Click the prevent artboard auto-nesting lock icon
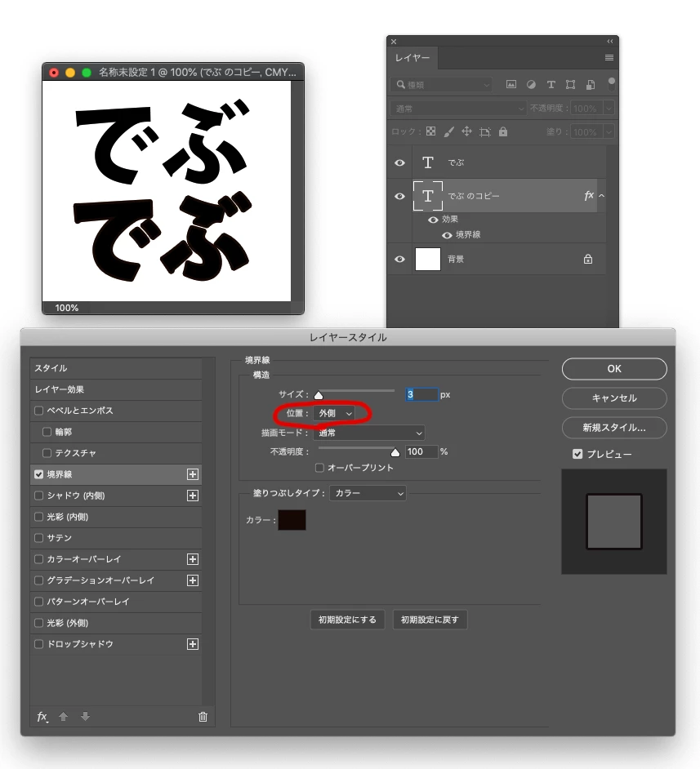This screenshot has width=700, height=769. pyautogui.click(x=484, y=131)
